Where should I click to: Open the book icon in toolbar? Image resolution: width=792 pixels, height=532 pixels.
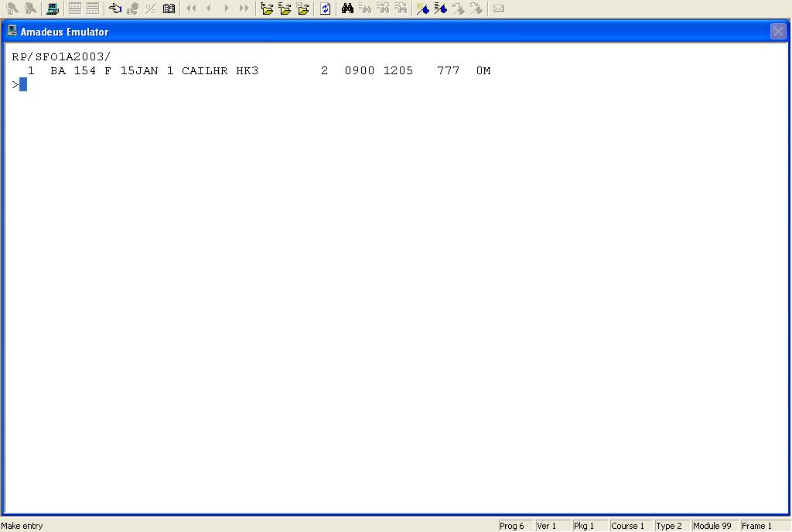(x=169, y=9)
